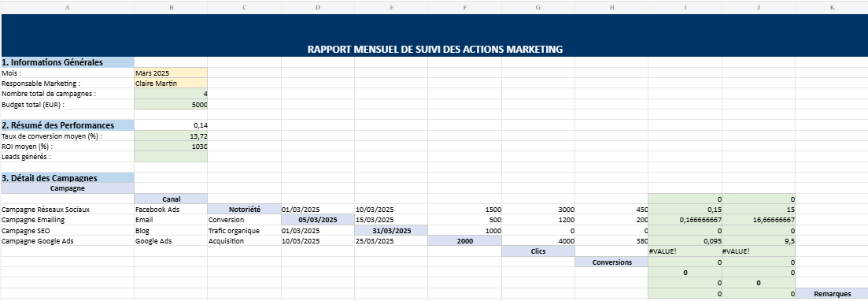The image size is (868, 301).
Task: Click the 'Email' channel cell
Action: 171,220
